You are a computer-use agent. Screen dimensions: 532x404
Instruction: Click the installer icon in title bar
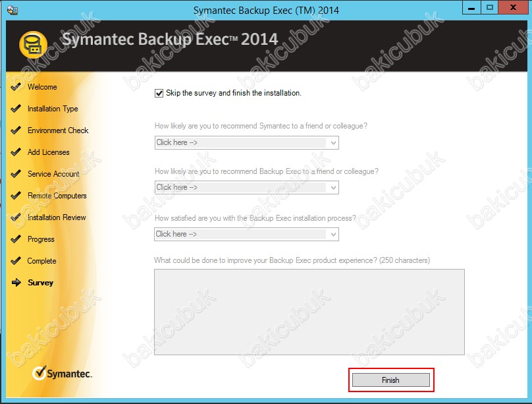pos(13,10)
